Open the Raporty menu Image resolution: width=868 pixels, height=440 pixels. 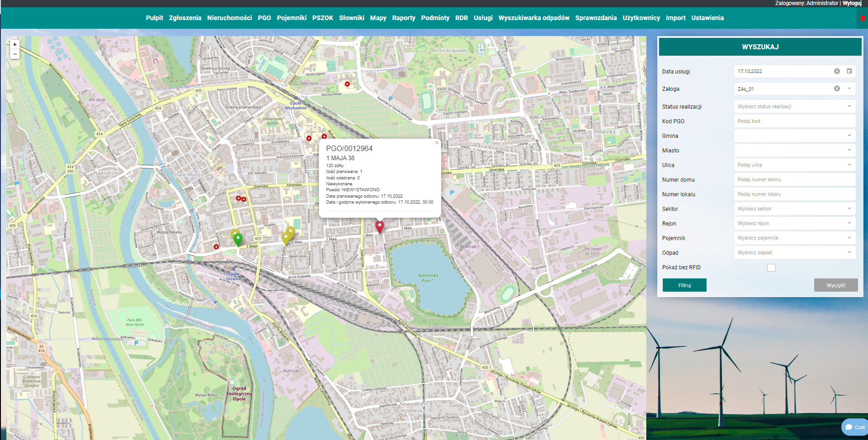[x=404, y=18]
